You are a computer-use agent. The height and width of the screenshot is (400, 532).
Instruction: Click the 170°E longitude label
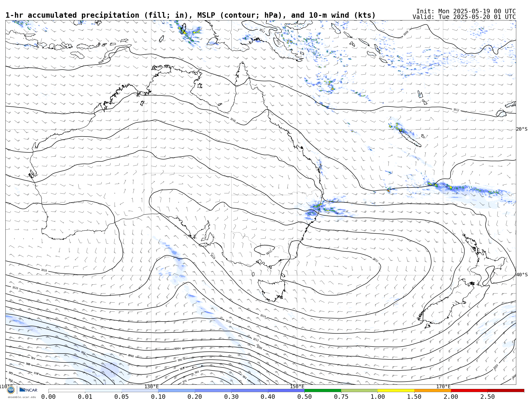tap(443, 387)
